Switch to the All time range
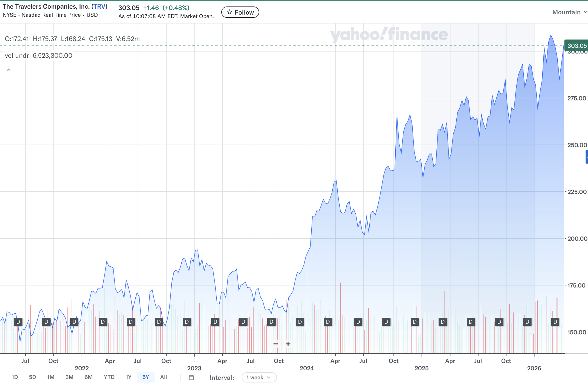 click(163, 377)
